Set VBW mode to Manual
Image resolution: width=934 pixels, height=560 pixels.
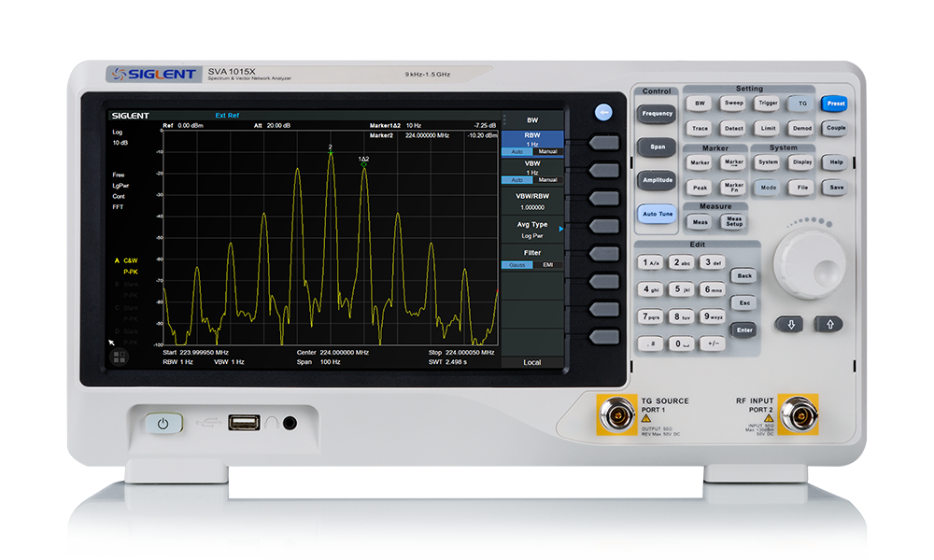tap(547, 180)
